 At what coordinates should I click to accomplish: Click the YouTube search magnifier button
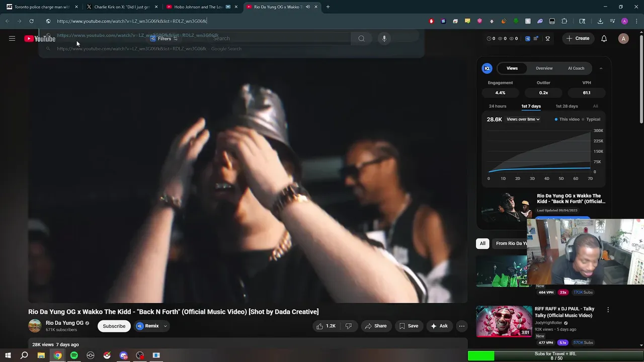click(361, 38)
